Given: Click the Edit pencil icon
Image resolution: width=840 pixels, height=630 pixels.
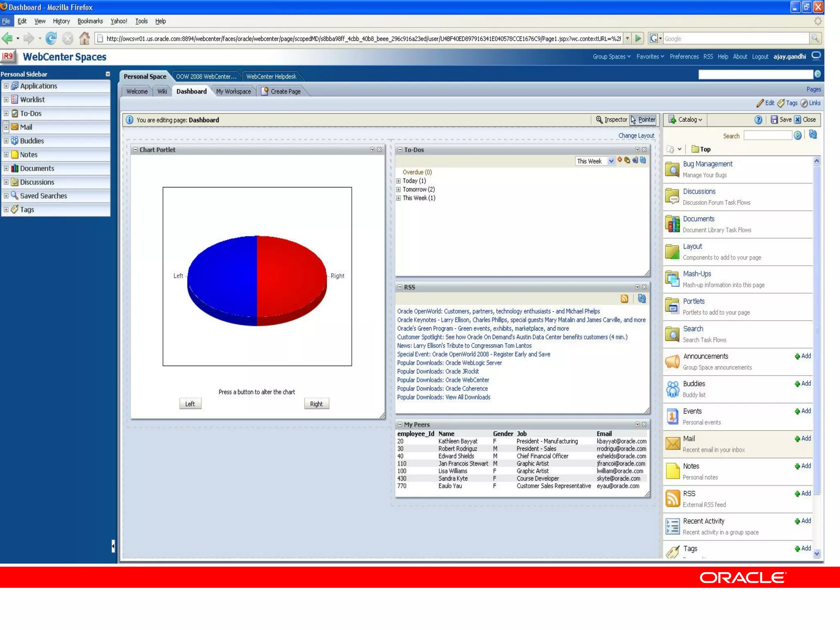Looking at the screenshot, I should [x=760, y=103].
